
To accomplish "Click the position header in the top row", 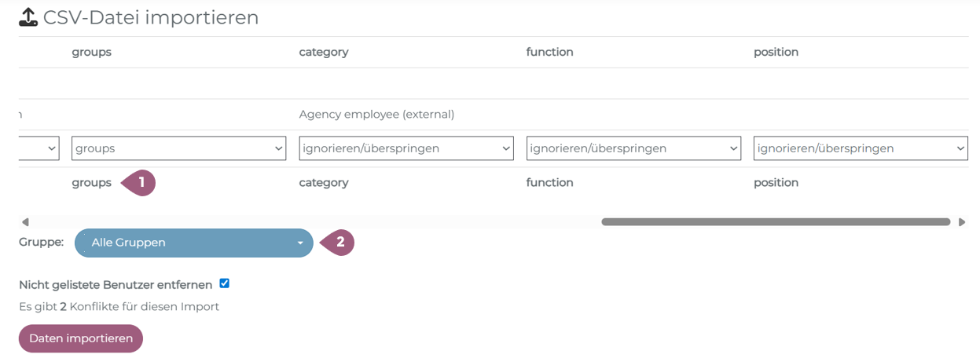I will click(x=776, y=52).
